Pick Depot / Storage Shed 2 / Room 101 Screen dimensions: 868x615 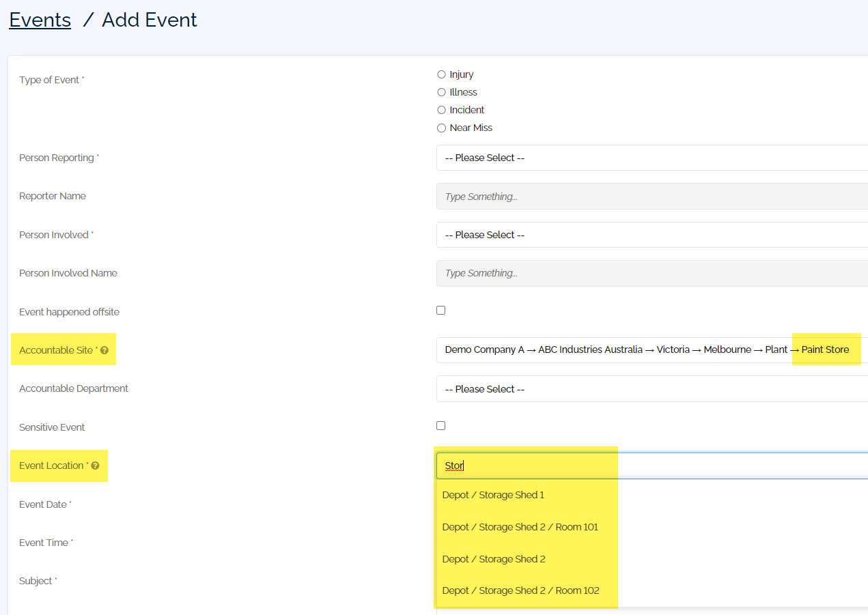point(520,526)
